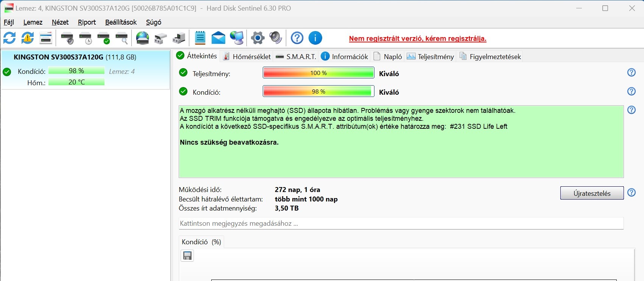Click the '272 nap, 1 óra' value
The width and height of the screenshot is (644, 281).
pyautogui.click(x=298, y=190)
